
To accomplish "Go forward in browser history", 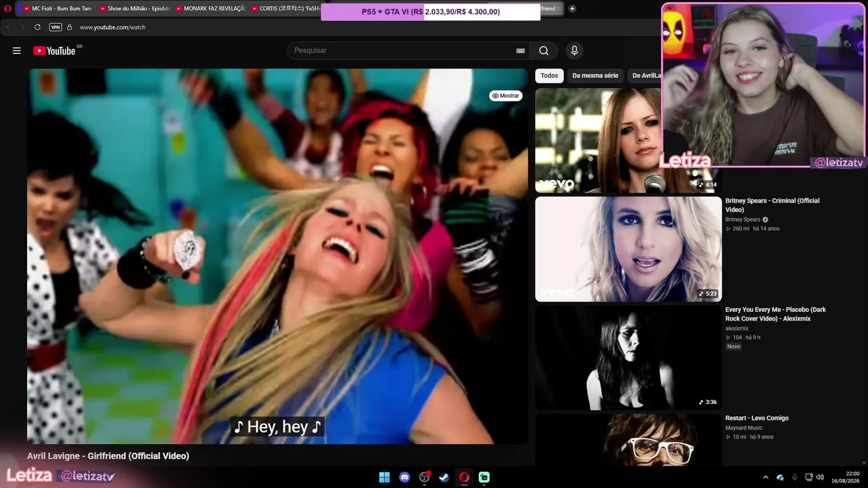I will click(22, 27).
